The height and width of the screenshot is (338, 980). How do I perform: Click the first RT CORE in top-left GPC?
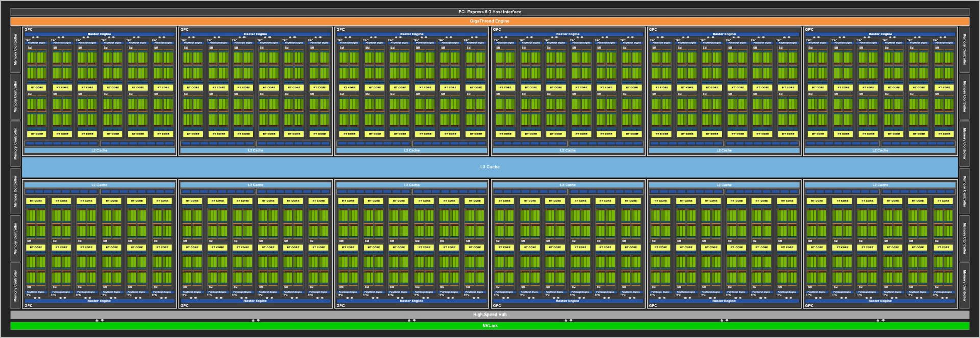point(37,87)
